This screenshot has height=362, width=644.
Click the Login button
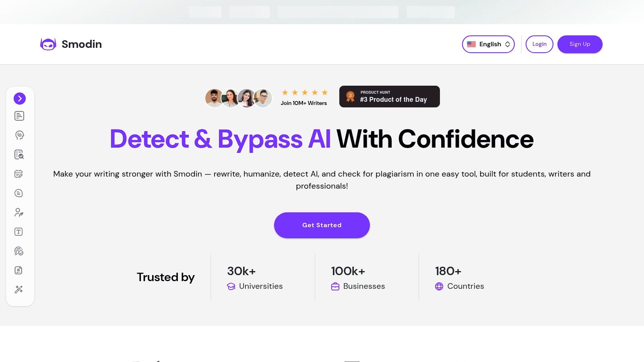coord(539,44)
